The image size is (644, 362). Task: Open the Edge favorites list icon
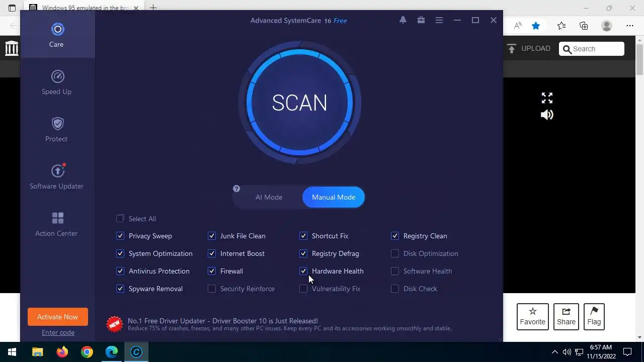tap(561, 26)
